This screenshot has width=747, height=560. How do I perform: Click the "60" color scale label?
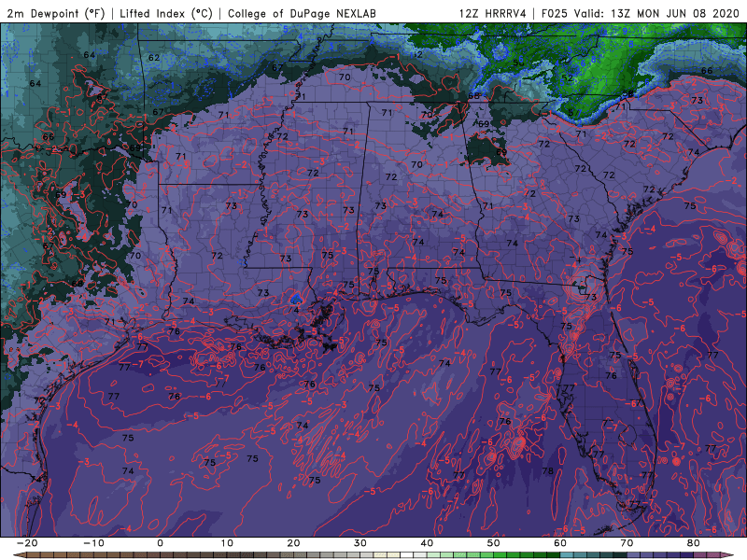tap(560, 543)
